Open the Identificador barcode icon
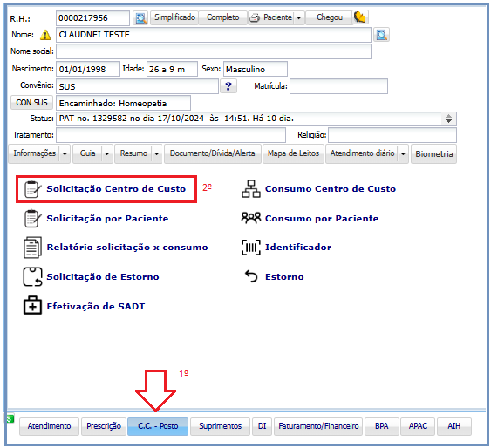Image resolution: width=491 pixels, height=448 pixels. [251, 248]
